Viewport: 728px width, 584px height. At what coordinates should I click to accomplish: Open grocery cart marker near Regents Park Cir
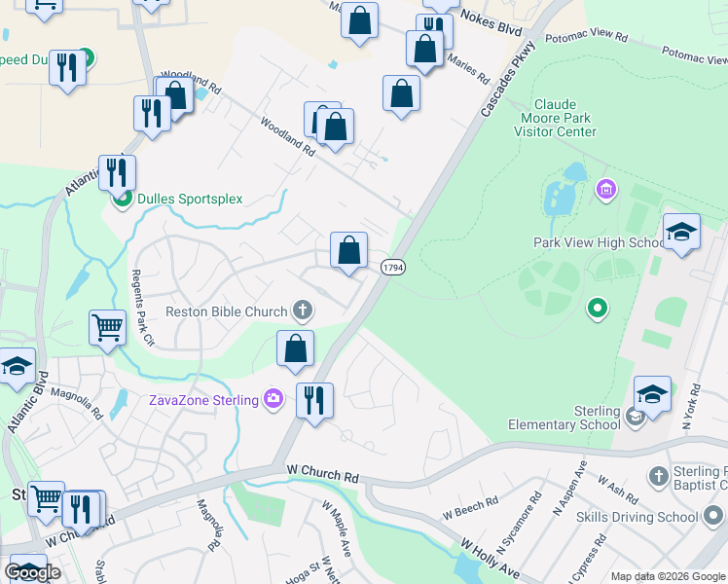pyautogui.click(x=108, y=329)
